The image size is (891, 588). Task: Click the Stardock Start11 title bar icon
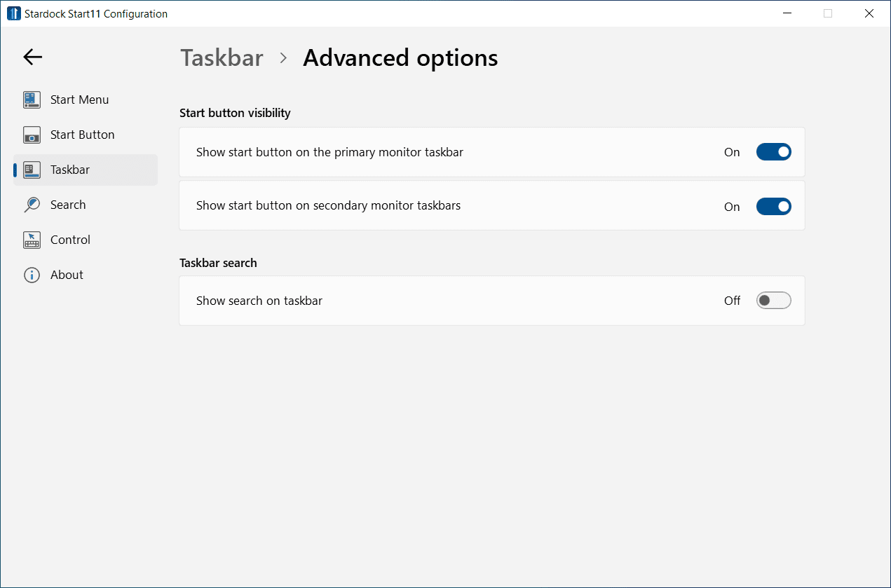(14, 13)
